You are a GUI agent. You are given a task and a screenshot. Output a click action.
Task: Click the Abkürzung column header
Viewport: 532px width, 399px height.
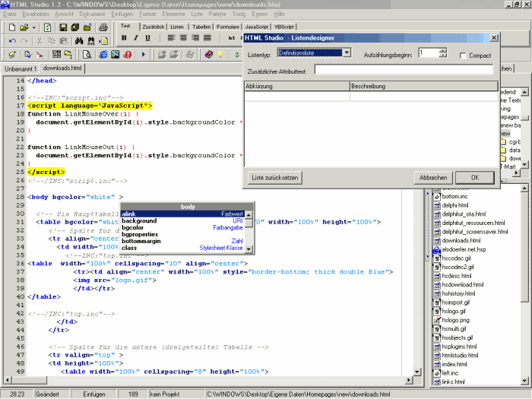(297, 86)
